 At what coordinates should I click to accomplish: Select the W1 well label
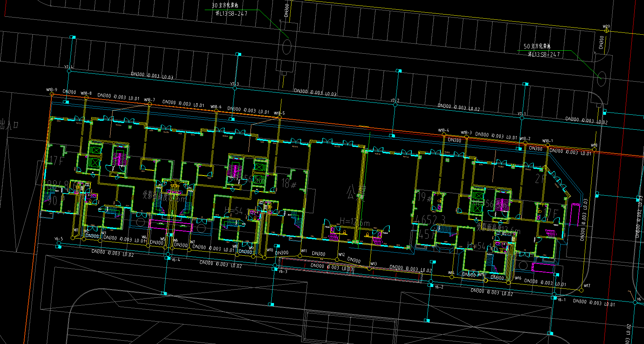coord(76,230)
